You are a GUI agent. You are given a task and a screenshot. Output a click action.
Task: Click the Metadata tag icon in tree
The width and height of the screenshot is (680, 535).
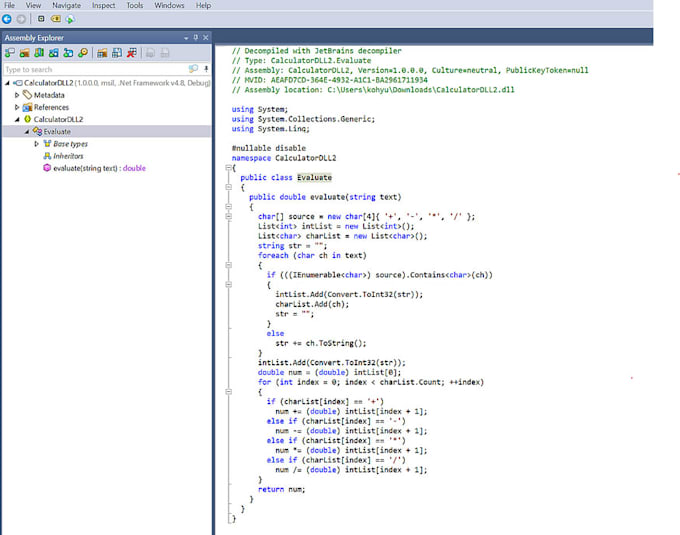(x=27, y=95)
